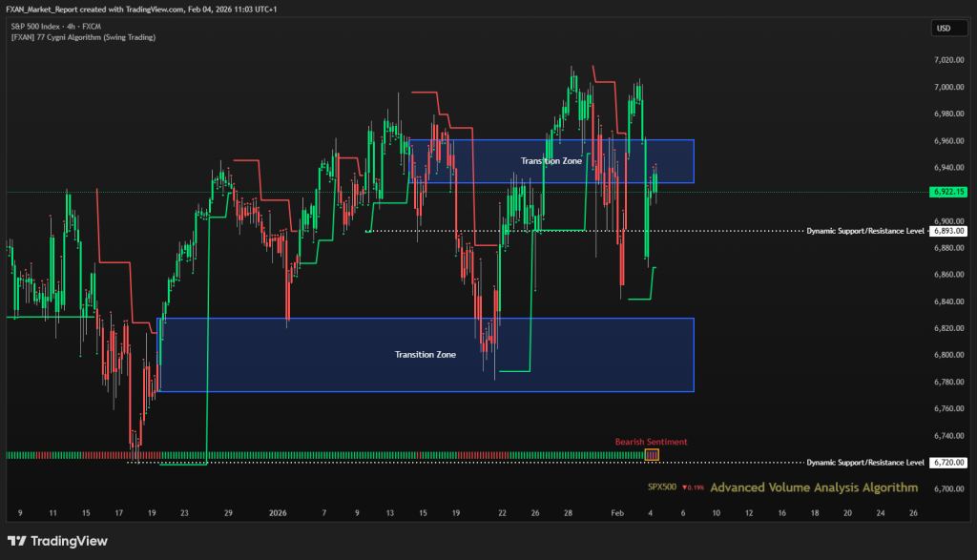Click the Bearish Sentiment text label

tap(651, 442)
